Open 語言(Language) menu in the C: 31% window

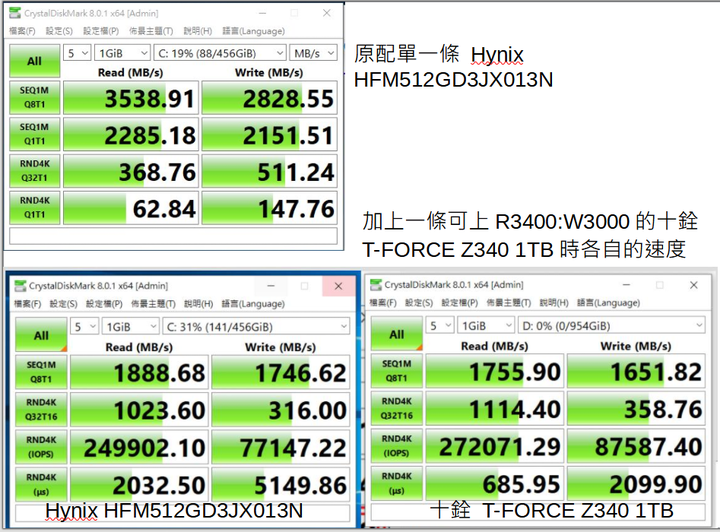click(253, 304)
